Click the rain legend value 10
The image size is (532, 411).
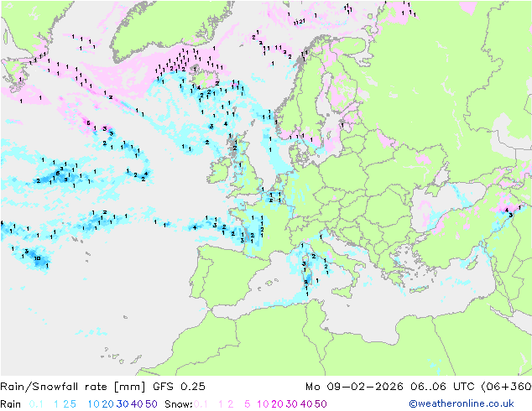coord(94,404)
